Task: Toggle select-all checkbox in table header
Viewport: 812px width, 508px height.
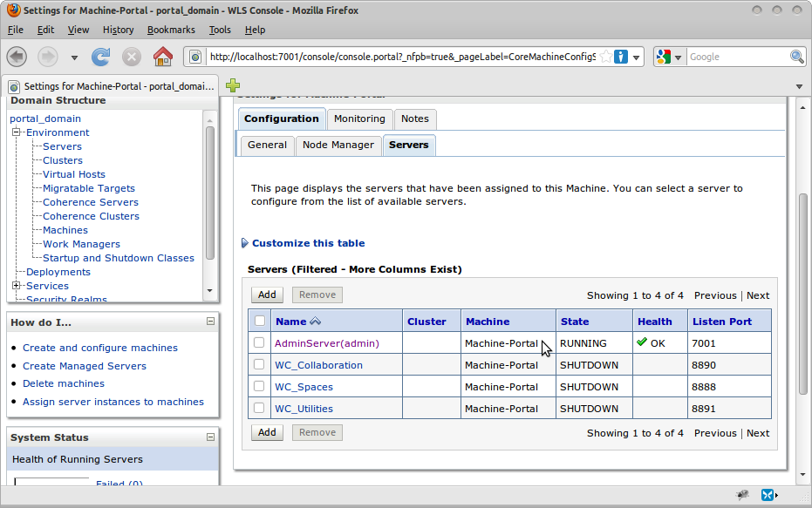Action: click(260, 321)
